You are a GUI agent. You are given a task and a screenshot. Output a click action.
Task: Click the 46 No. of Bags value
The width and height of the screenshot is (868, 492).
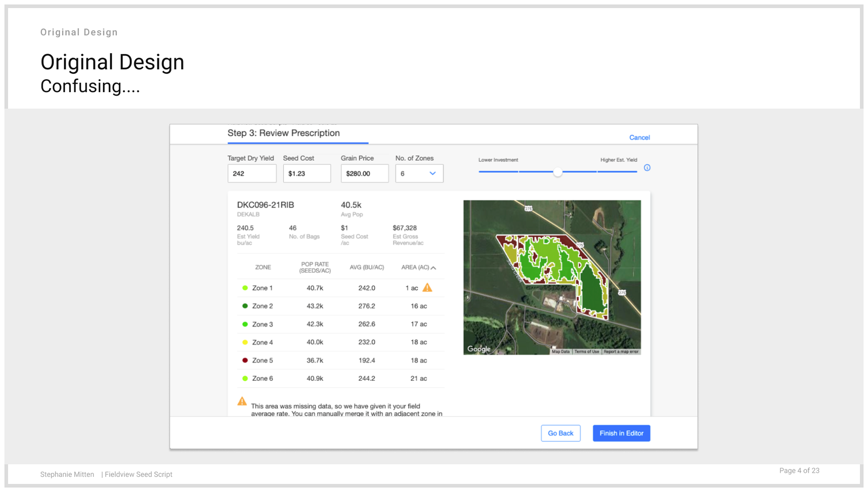click(292, 228)
